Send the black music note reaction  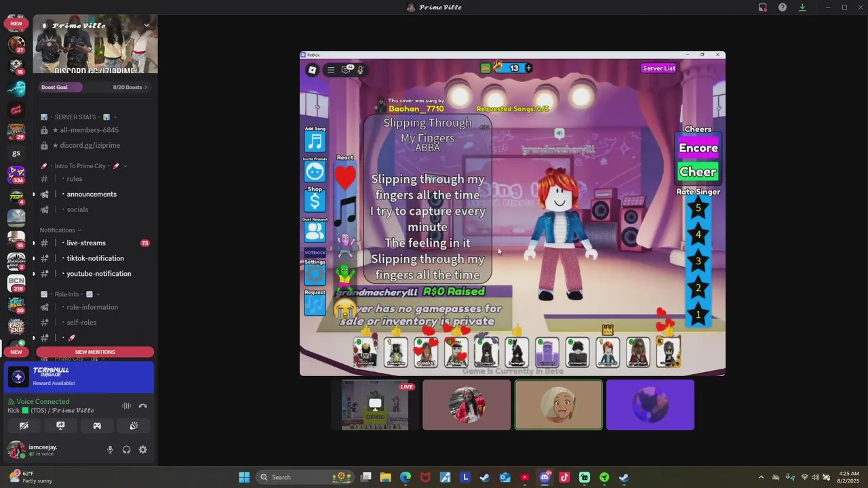click(x=345, y=212)
